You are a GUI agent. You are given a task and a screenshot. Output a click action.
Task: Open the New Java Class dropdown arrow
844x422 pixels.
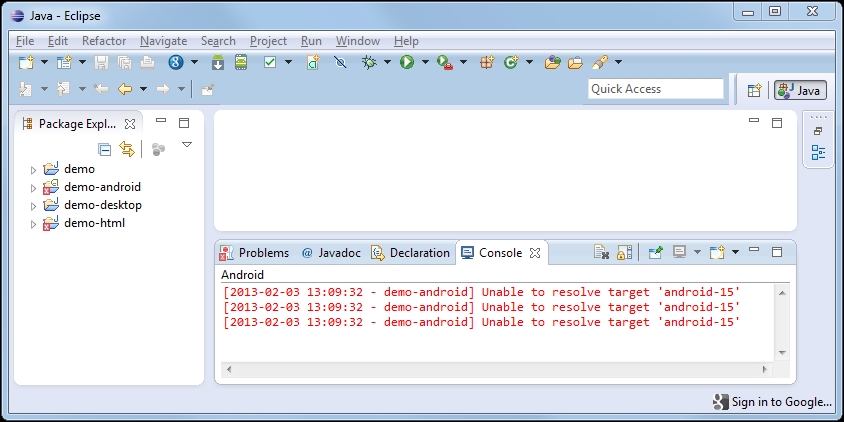[529, 62]
